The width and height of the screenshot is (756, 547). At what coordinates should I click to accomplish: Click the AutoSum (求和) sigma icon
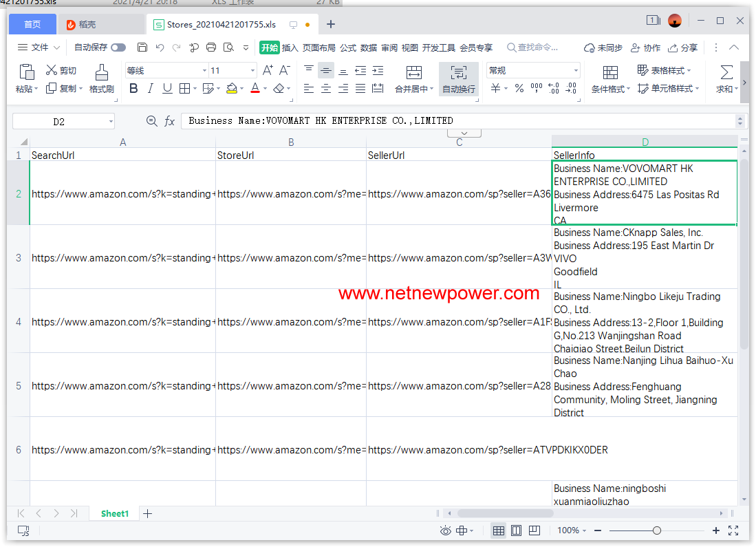tap(726, 72)
